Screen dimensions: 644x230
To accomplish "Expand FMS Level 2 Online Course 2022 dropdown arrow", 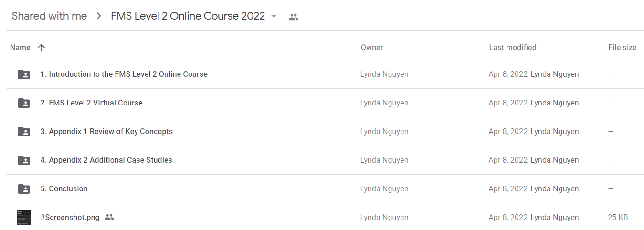I will pyautogui.click(x=274, y=16).
